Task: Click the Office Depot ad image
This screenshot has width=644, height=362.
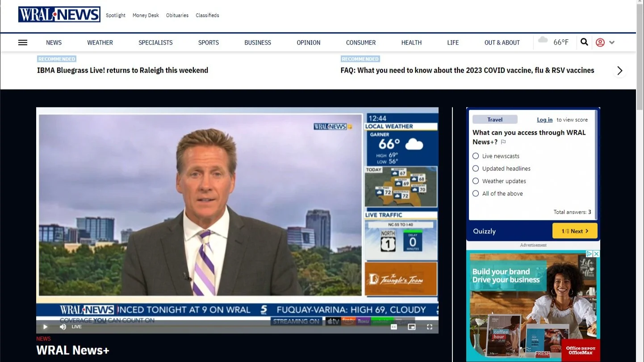Action: pyautogui.click(x=533, y=306)
